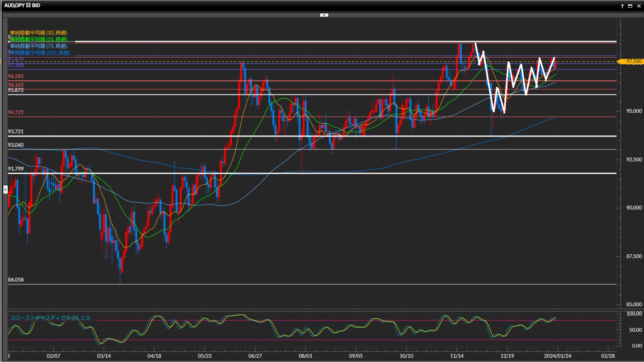Expand the left side panel arrow
644x362 pixels.
(5, 190)
